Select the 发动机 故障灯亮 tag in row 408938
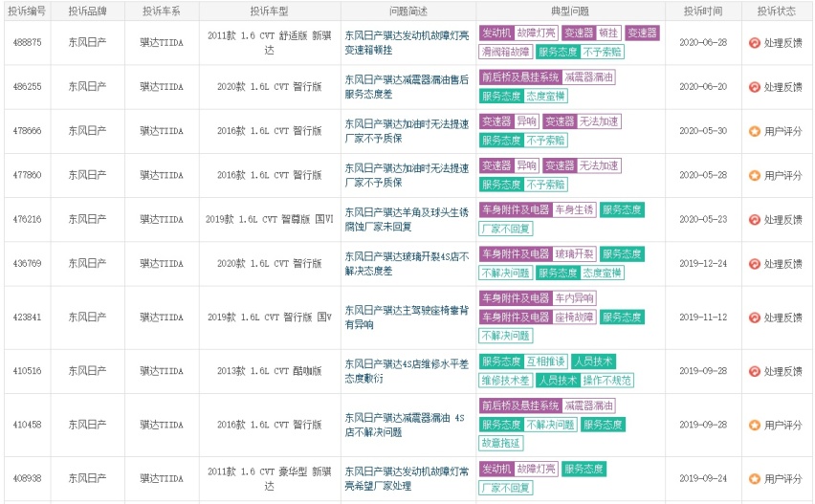Screen dimensions: 815x504 (x=518, y=470)
